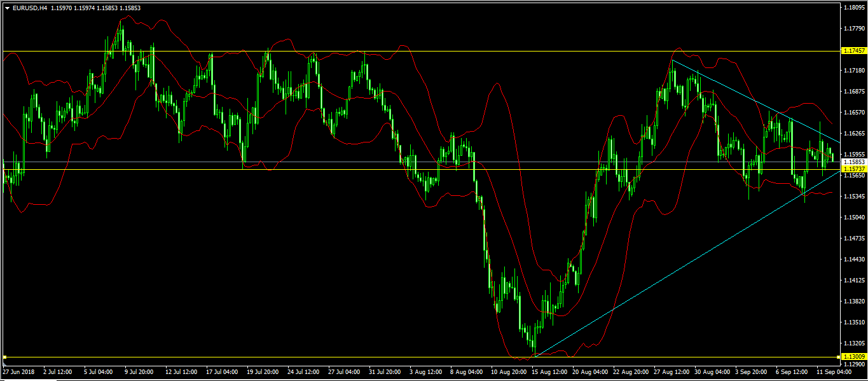Click the 1.13820 price scale value

854,301
